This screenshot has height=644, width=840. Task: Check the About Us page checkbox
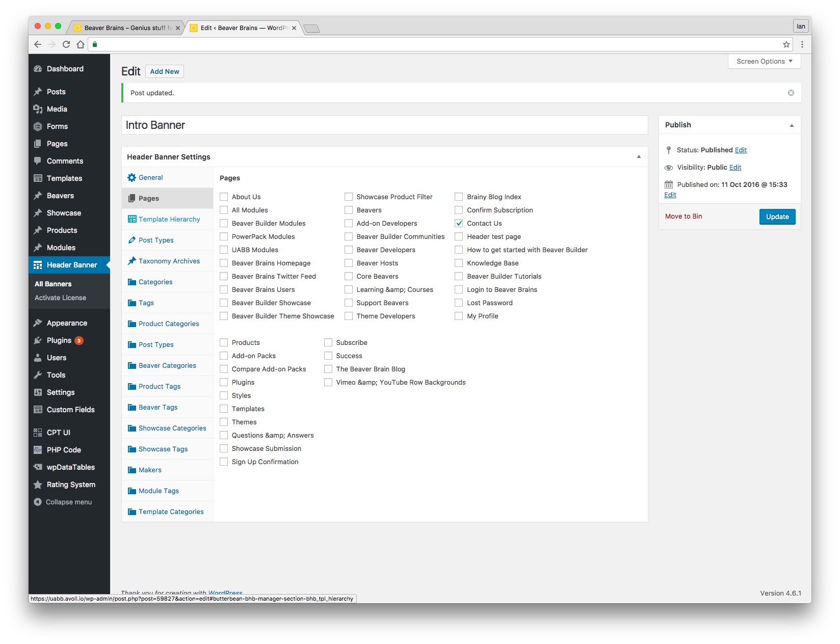pyautogui.click(x=224, y=197)
